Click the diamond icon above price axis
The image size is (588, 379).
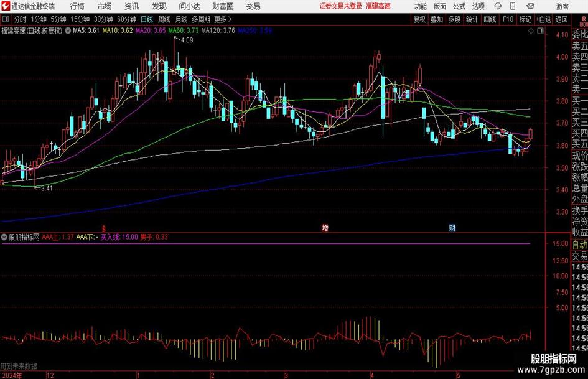(x=531, y=31)
